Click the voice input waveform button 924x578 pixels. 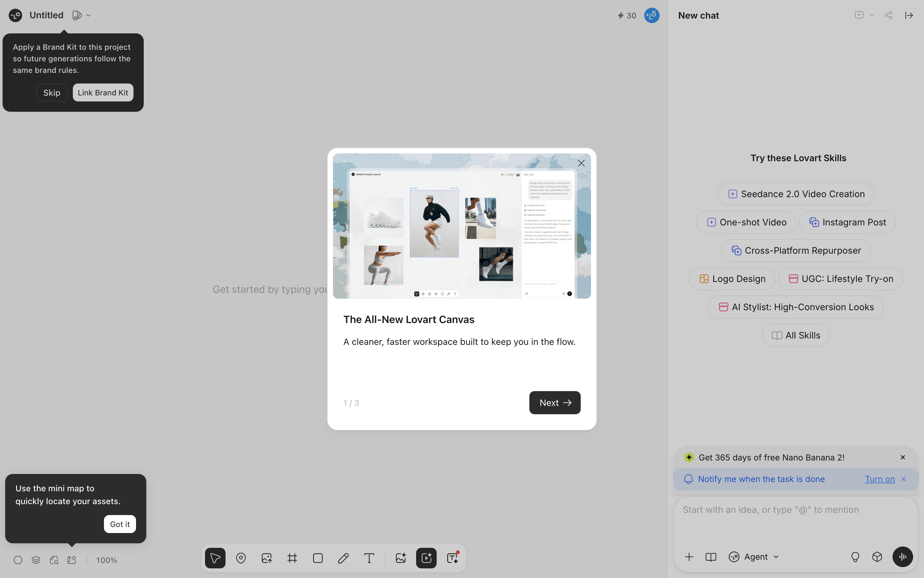[903, 557]
